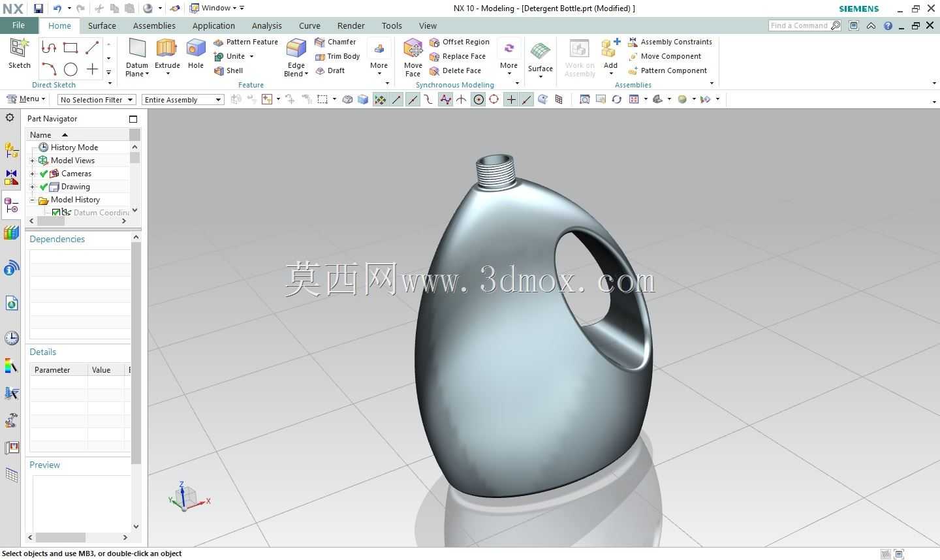Viewport: 940px width, 560px height.
Task: Open the Menu button on top border bar
Action: tap(25, 99)
